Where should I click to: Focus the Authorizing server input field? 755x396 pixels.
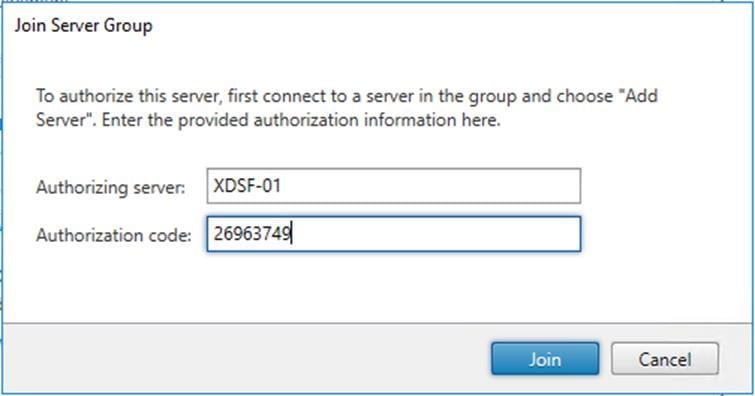coord(394,186)
